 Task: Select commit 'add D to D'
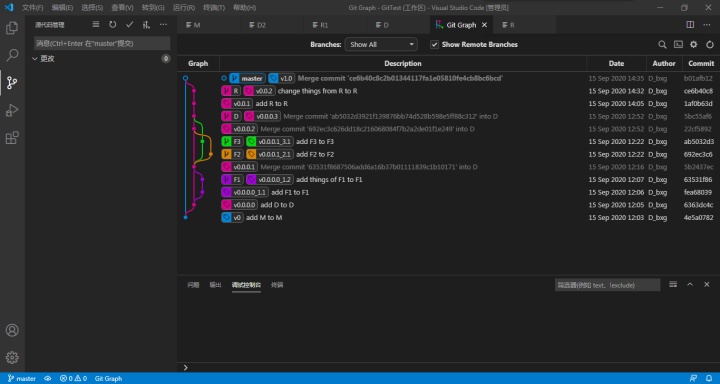tap(277, 205)
